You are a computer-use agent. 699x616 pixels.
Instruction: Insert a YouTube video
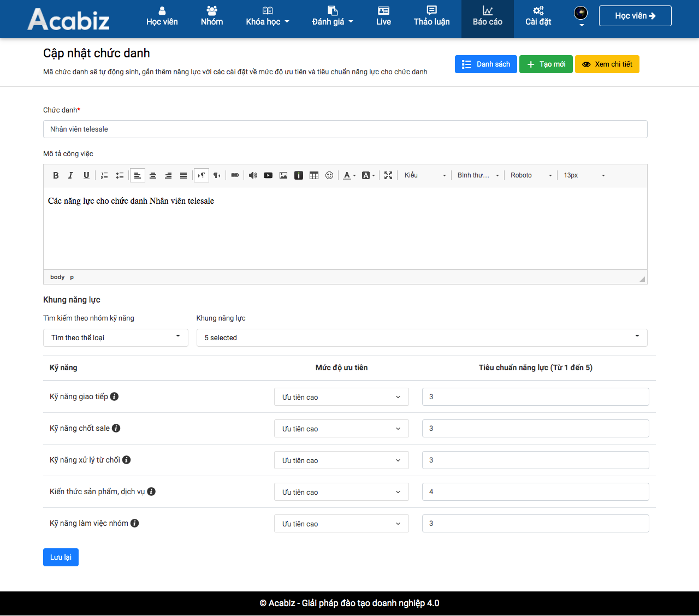tap(268, 175)
